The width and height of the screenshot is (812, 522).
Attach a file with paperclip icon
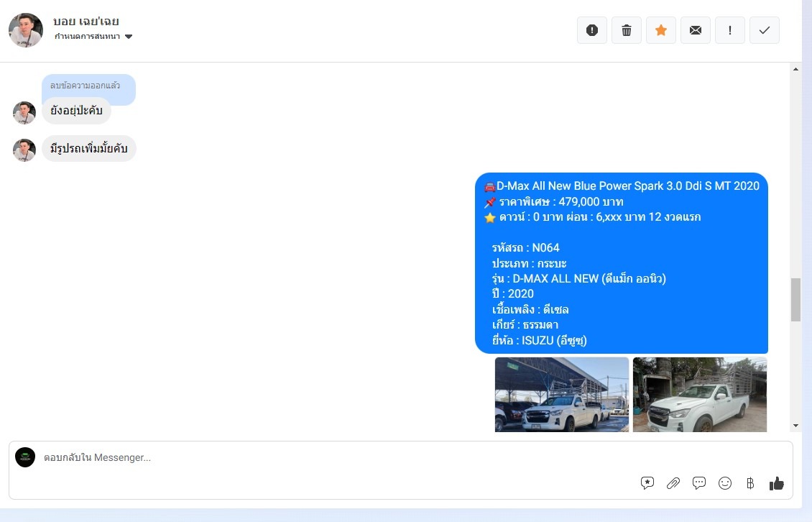point(673,483)
